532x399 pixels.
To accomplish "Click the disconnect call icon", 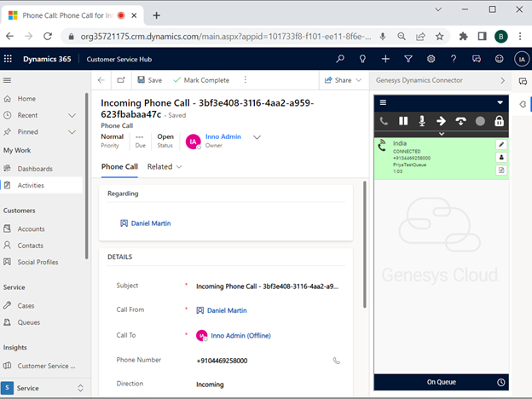I will 461,121.
